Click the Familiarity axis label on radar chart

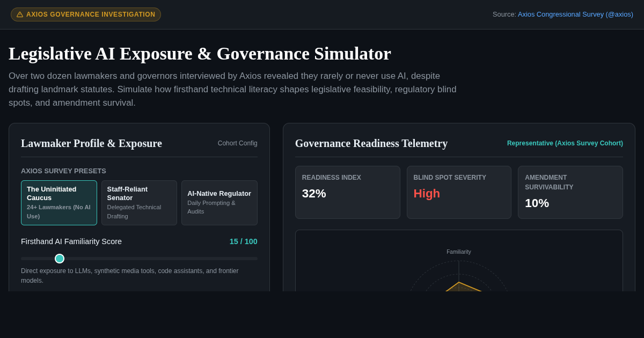tap(459, 252)
